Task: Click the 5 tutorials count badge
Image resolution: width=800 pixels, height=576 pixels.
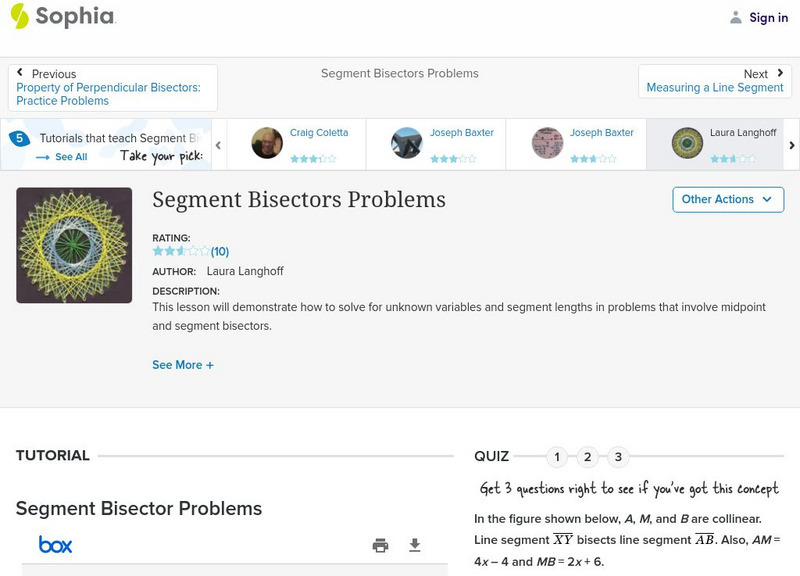Action: click(18, 139)
